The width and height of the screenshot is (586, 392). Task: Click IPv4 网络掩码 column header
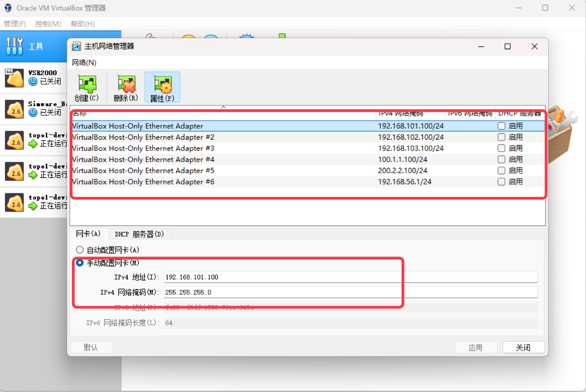[x=410, y=114]
